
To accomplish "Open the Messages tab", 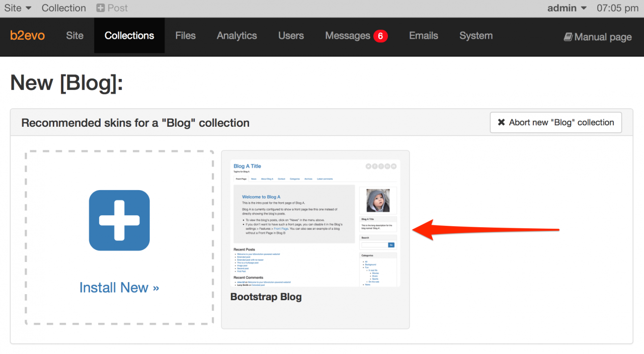I will click(x=356, y=36).
